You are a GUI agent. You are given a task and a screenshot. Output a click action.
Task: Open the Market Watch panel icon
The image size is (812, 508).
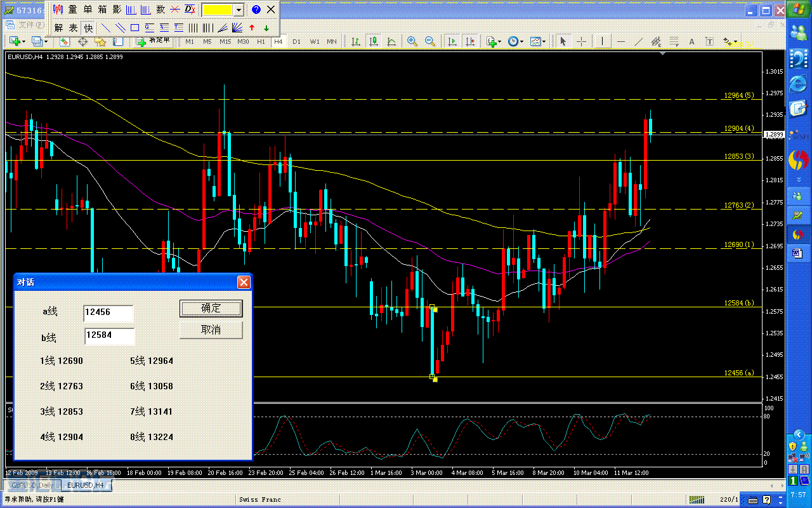point(64,41)
